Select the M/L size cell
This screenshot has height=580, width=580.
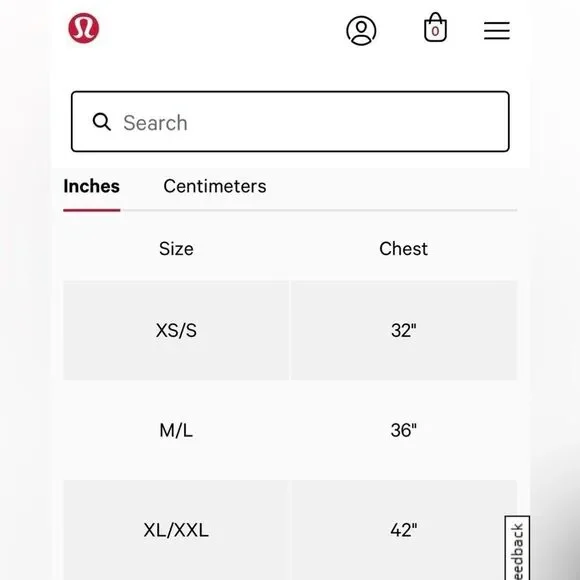176,430
